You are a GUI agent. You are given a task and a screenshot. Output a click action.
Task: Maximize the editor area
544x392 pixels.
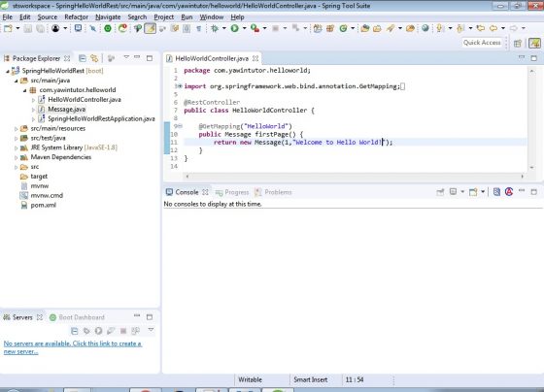click(x=534, y=58)
